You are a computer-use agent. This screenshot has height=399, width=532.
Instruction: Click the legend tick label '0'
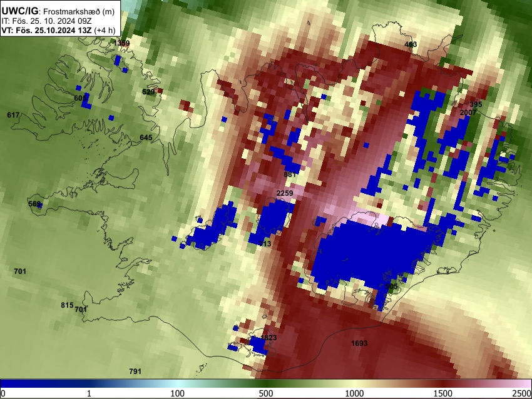click(x=3, y=393)
